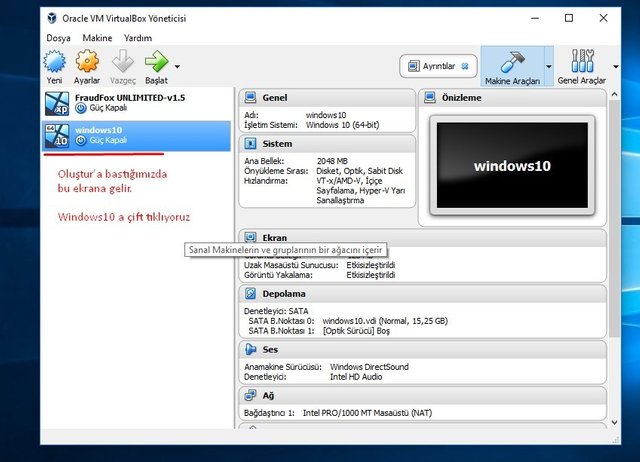Click the '[Optik Sürücü] Boş' entry
The height and width of the screenshot is (462, 640).
coord(356,331)
